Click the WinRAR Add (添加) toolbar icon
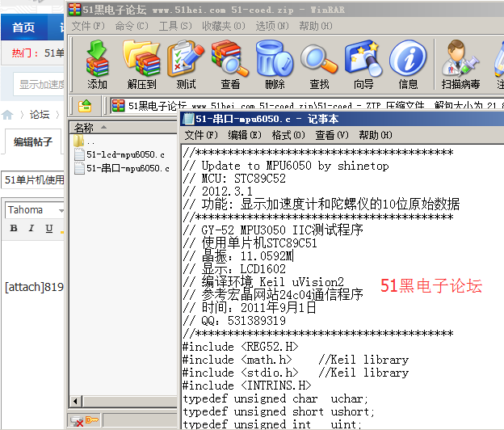 tap(97, 65)
